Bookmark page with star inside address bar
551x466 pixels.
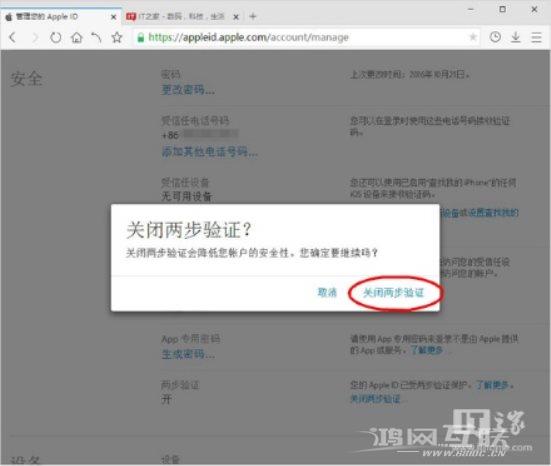tap(473, 37)
